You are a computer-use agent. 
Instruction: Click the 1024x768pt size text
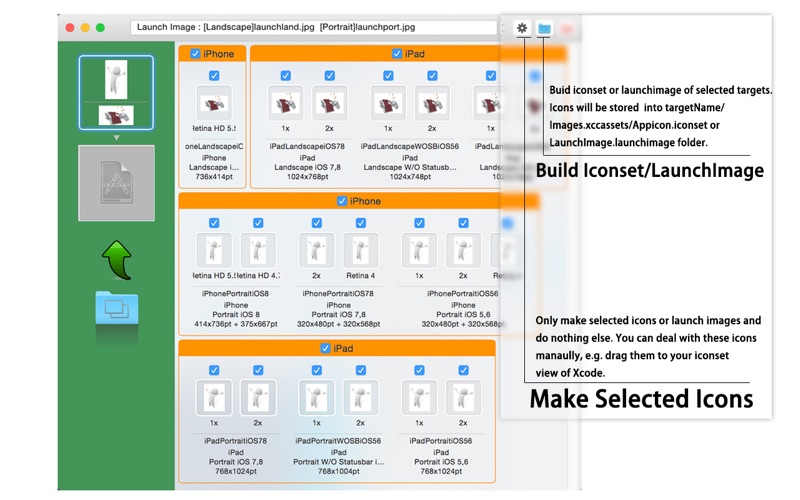point(307,177)
